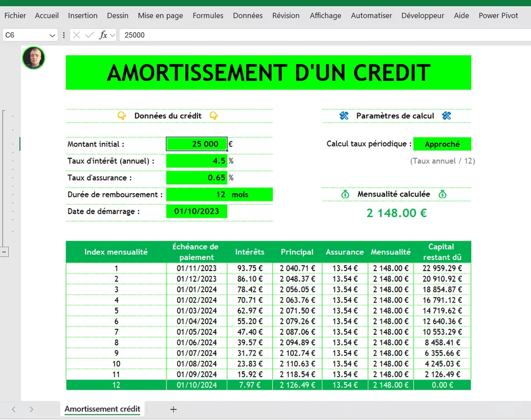Click the AMORTISSEMENT D'UN CREDIT title banner

tap(268, 72)
